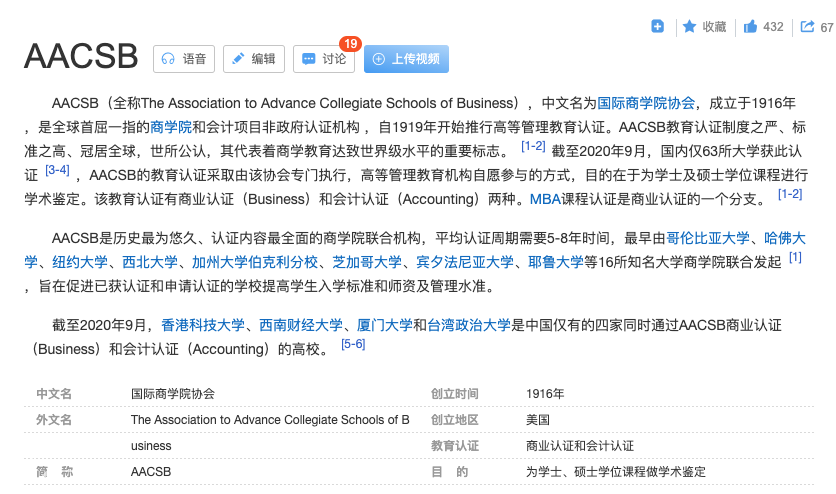The image size is (836, 494).
Task: Click the 上传视频 upload video button
Action: pos(406,59)
